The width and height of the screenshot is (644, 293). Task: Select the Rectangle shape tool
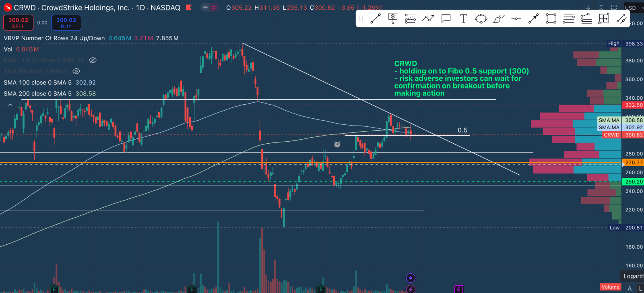[551, 19]
